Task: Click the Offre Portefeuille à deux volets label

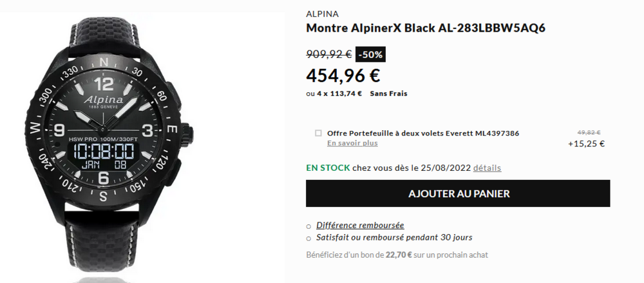Action: coord(422,133)
